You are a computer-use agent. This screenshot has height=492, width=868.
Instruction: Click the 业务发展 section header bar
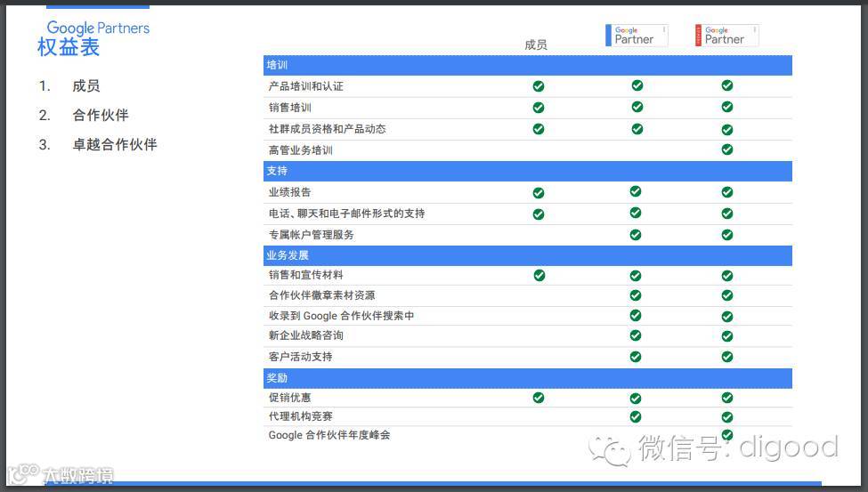coord(528,255)
